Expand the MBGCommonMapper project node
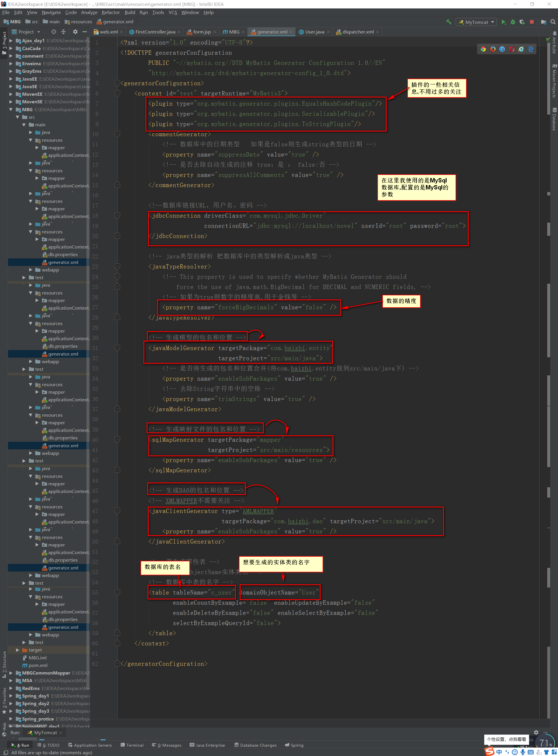Image resolution: width=558 pixels, height=756 pixels. point(11,673)
